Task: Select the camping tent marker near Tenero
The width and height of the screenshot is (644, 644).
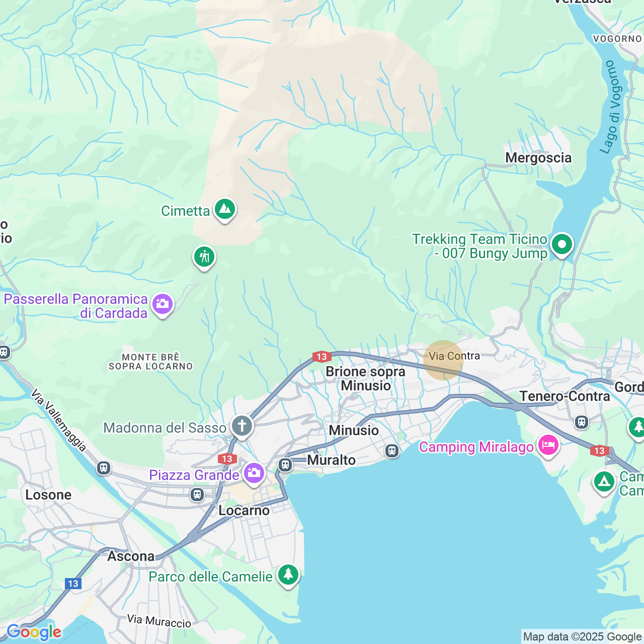Action: click(604, 482)
